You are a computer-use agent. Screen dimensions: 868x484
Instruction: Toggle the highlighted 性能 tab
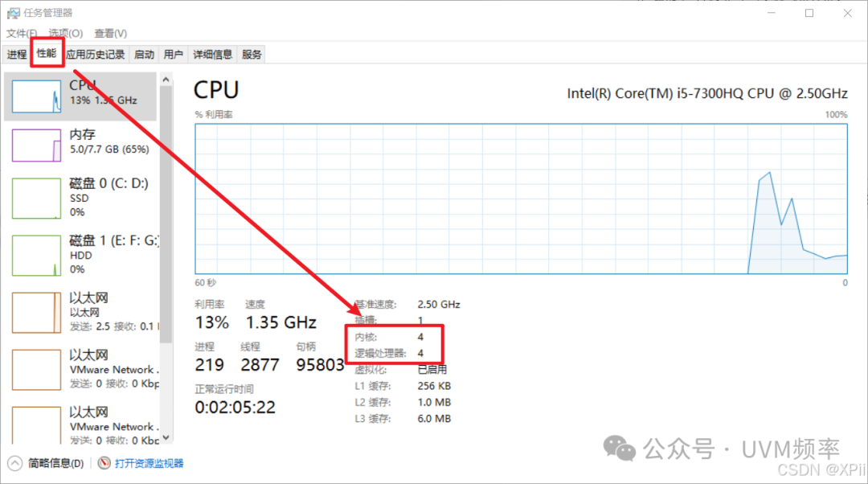coord(46,53)
